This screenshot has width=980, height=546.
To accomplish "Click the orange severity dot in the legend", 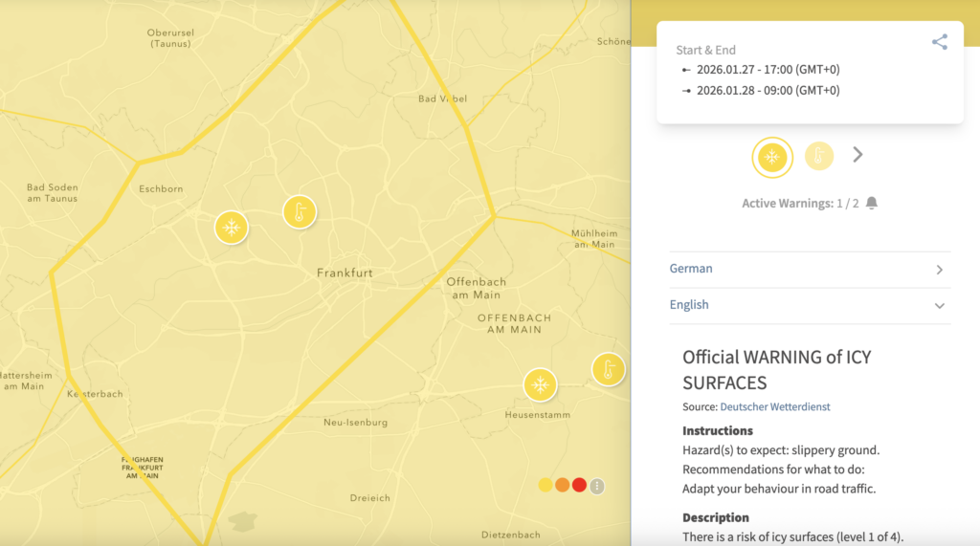I will 562,486.
